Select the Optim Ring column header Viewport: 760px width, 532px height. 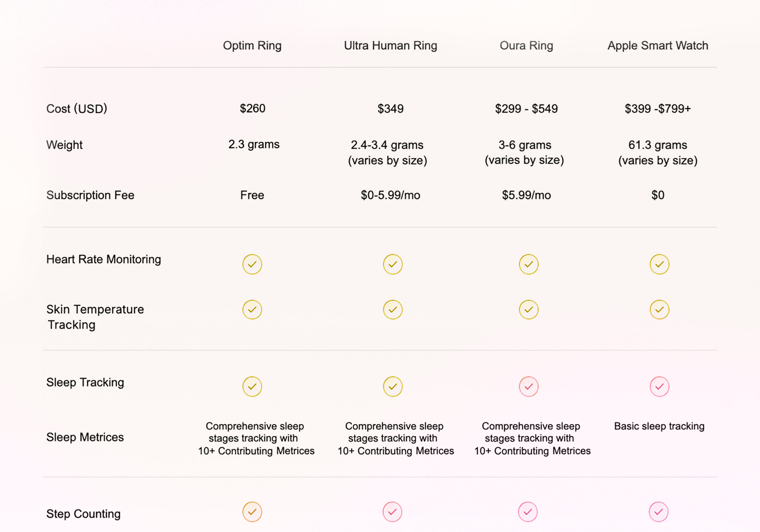coord(252,45)
